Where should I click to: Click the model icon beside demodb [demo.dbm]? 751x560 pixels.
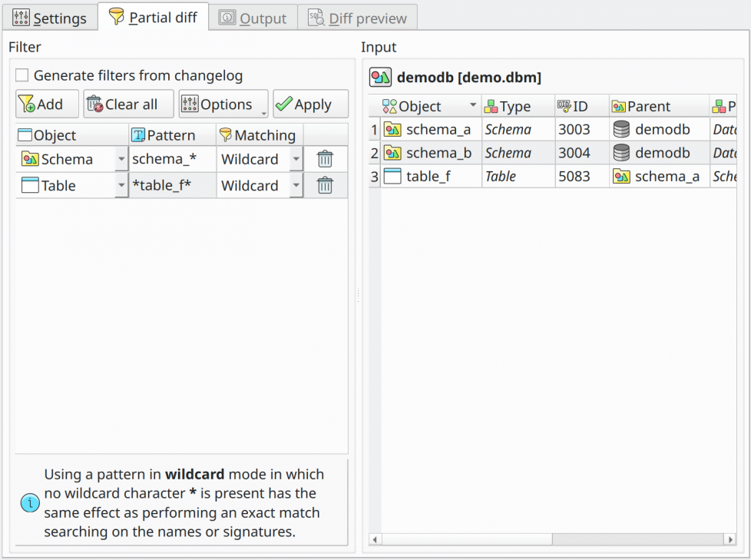[x=380, y=77]
